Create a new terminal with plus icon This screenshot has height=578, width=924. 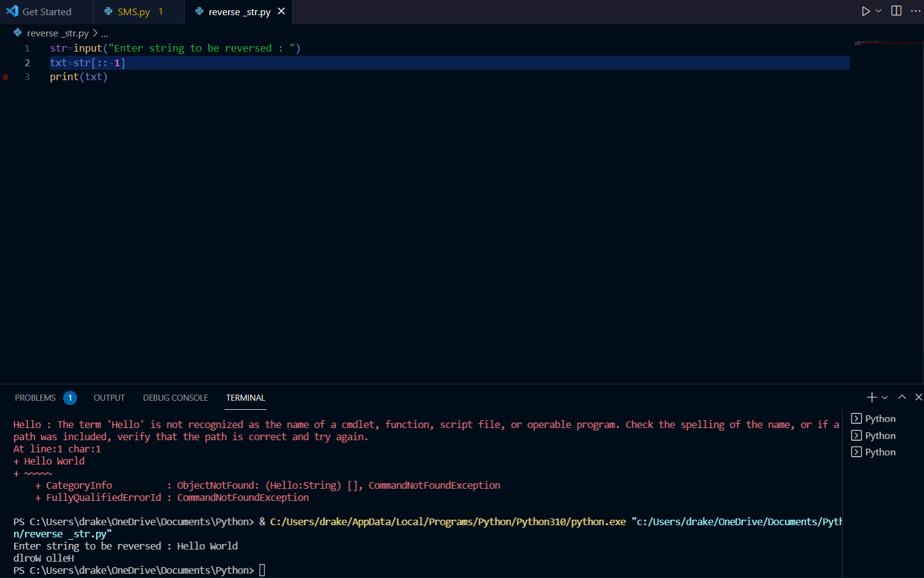(x=871, y=397)
